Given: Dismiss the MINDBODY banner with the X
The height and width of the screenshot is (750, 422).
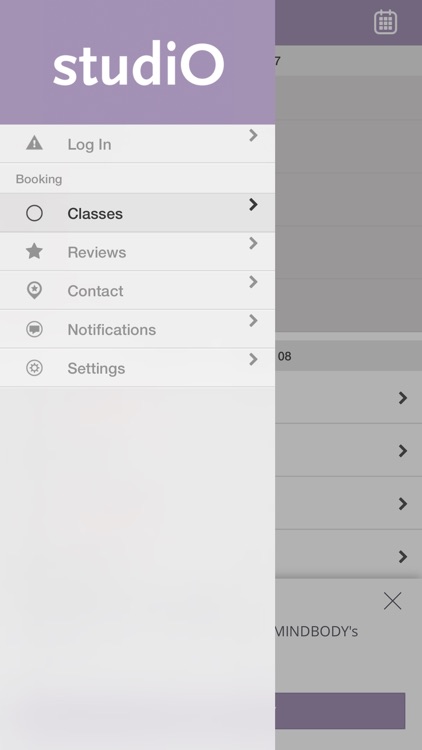Looking at the screenshot, I should 392,601.
